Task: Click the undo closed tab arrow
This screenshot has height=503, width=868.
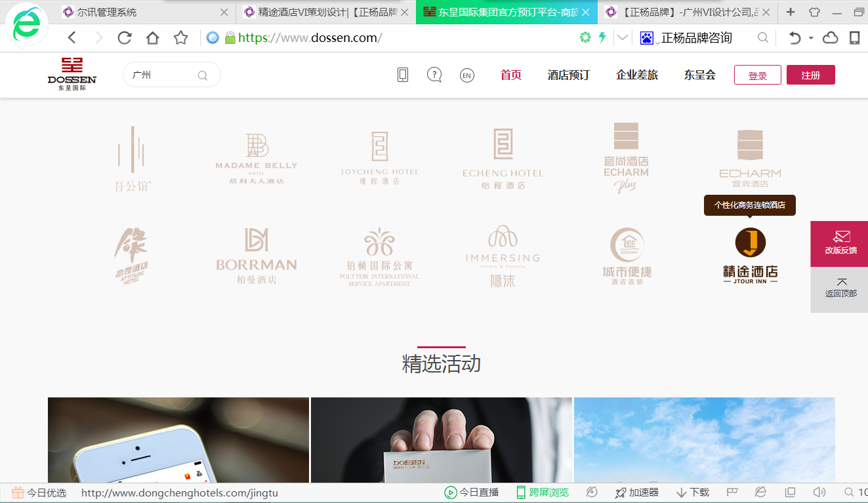Action: [x=795, y=38]
